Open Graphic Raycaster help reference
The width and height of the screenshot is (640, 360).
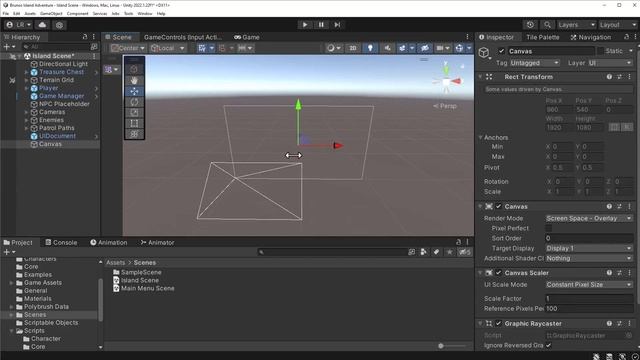(x=609, y=323)
